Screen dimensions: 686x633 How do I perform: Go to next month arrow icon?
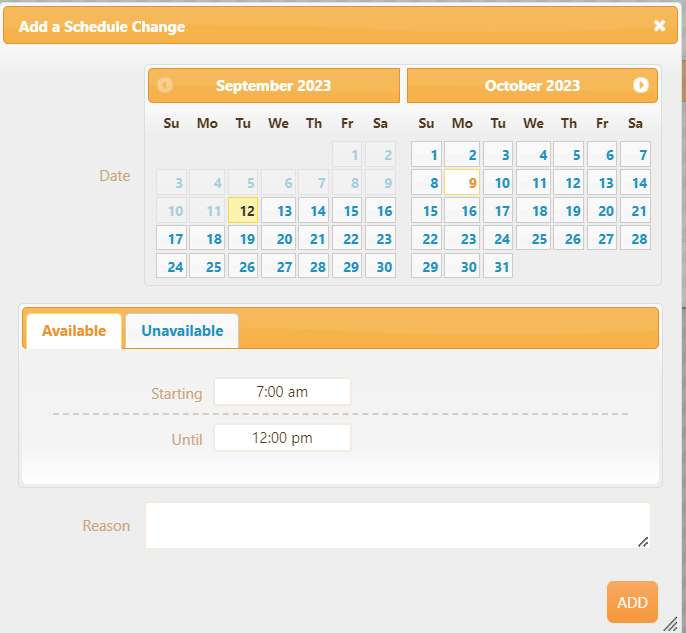point(640,85)
